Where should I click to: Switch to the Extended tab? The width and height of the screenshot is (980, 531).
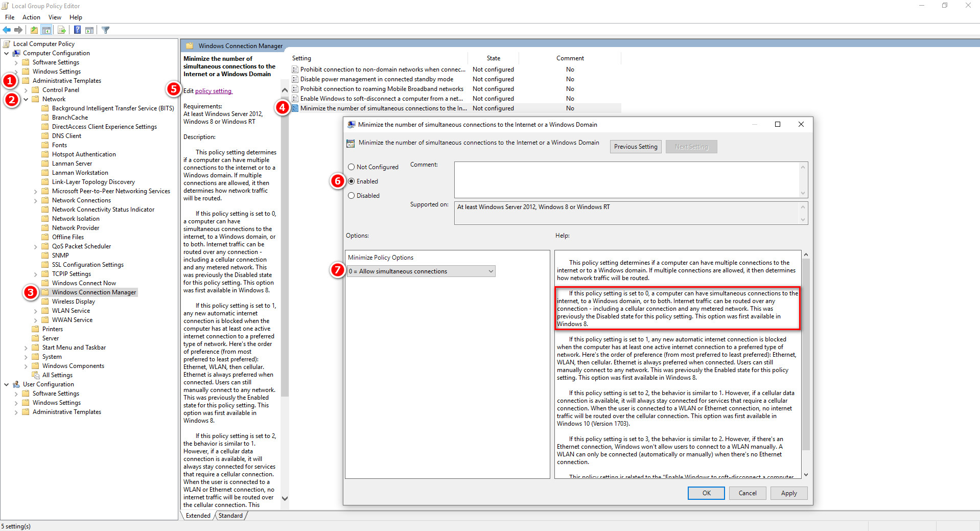tap(198, 516)
